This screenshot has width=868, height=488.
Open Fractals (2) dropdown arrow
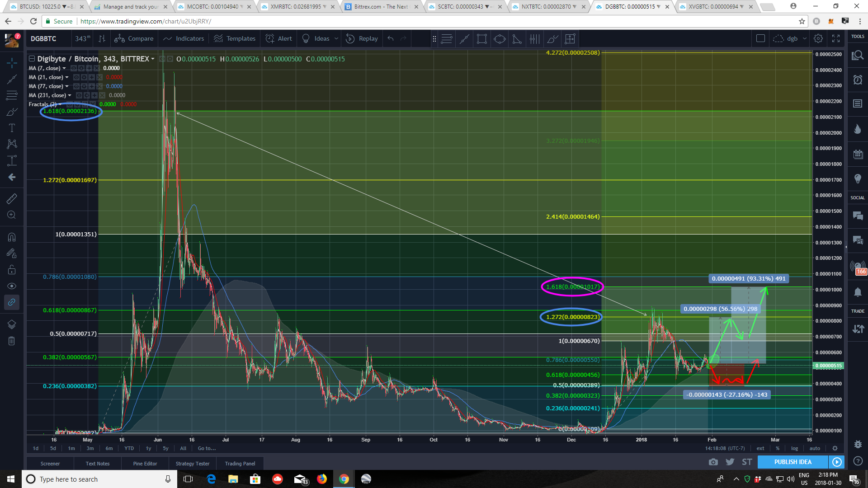(x=60, y=104)
